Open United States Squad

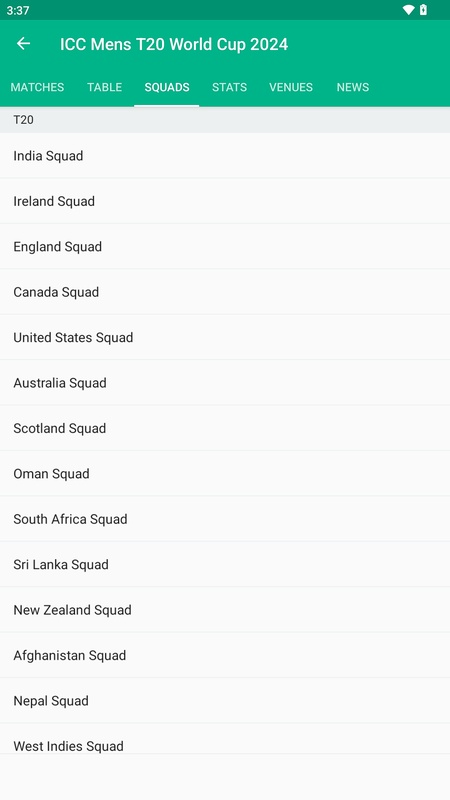click(x=225, y=337)
